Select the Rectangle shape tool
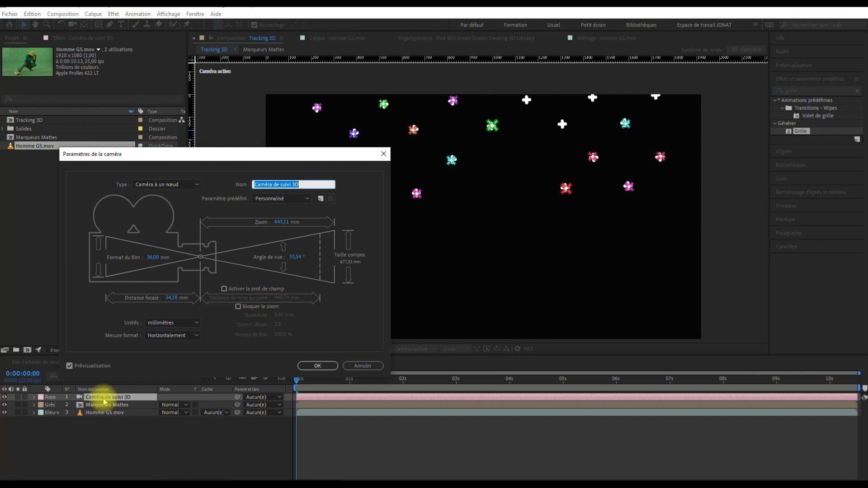The height and width of the screenshot is (488, 868). pos(98,24)
